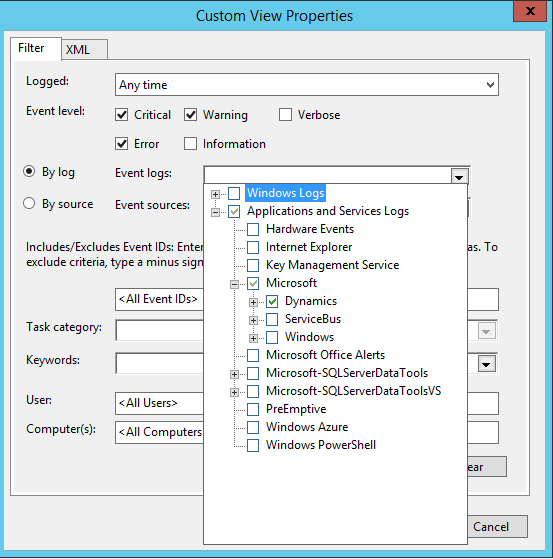Check Microsoft-SQLServerDataTools checkbox
This screenshot has width=553, height=559.
pos(253,373)
